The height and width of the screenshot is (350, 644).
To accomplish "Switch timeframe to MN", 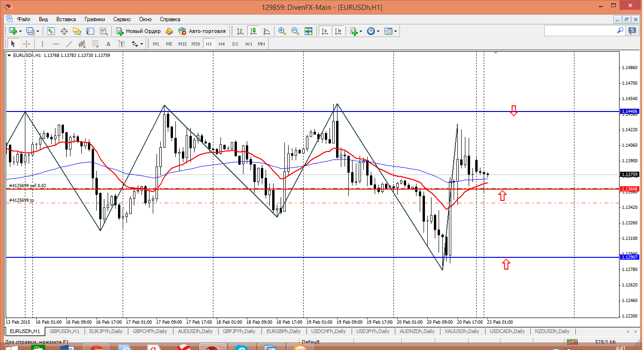I will coord(261,44).
